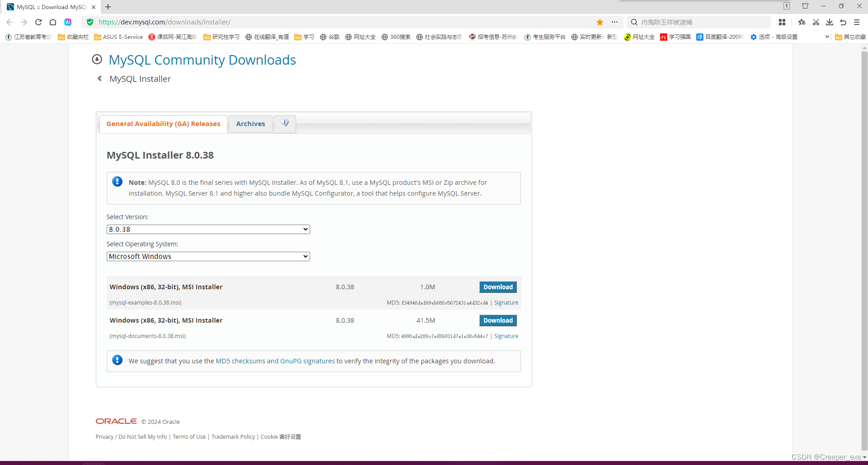Switch to the Archives tab
The width and height of the screenshot is (868, 465).
pyautogui.click(x=250, y=124)
